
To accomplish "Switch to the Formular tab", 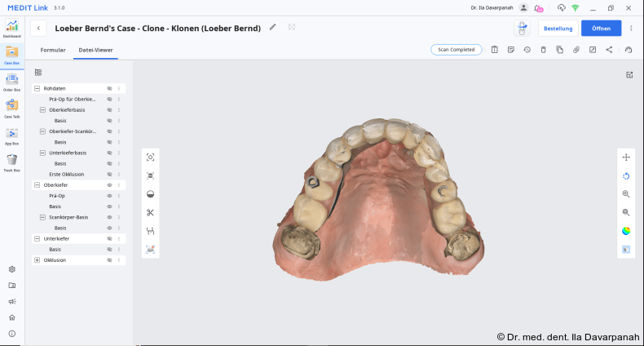I will [53, 50].
